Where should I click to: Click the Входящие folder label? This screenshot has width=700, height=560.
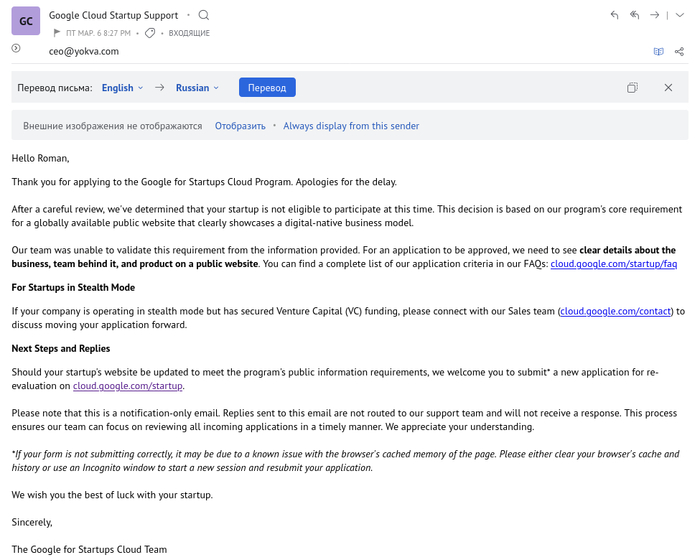pos(189,33)
